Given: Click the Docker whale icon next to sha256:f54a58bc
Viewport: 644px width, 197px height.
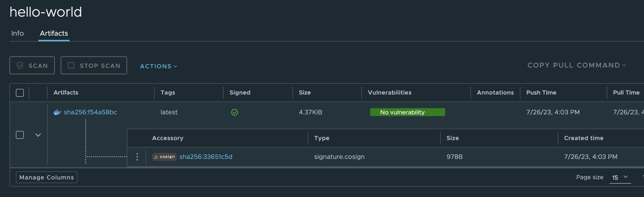Looking at the screenshot, I should click(x=57, y=112).
